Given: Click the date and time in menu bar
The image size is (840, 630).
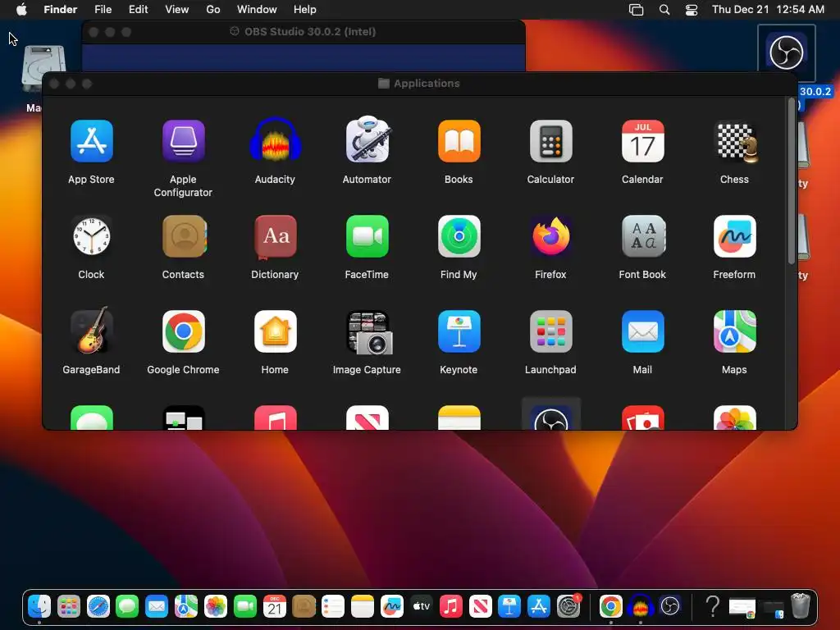Looking at the screenshot, I should (768, 9).
